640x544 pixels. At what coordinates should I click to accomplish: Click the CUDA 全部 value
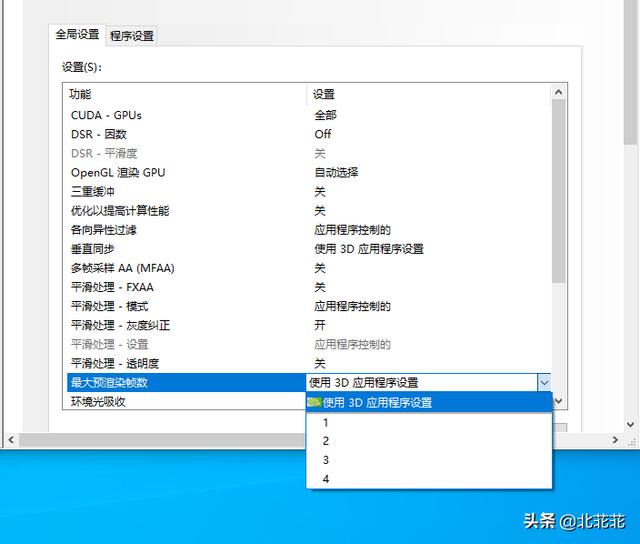pyautogui.click(x=325, y=115)
